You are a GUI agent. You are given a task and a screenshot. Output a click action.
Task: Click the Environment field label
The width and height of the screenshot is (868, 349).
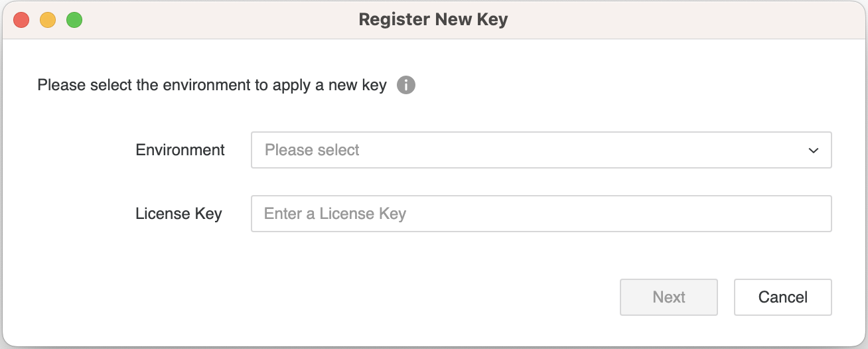[x=180, y=150]
